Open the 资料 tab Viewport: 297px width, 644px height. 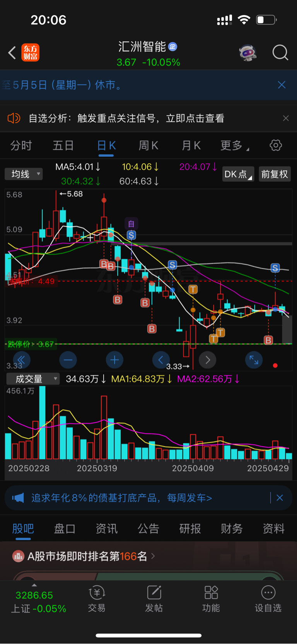click(273, 529)
